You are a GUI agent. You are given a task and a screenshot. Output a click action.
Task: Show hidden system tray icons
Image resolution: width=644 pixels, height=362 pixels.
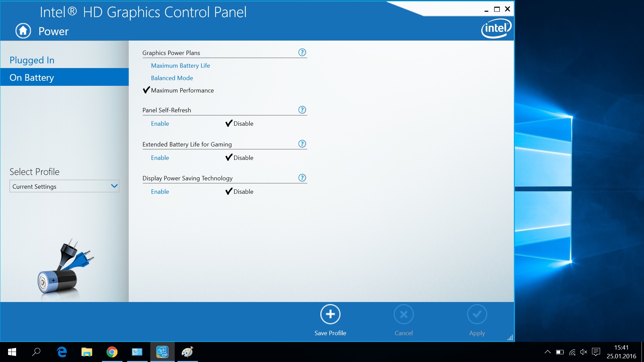547,352
